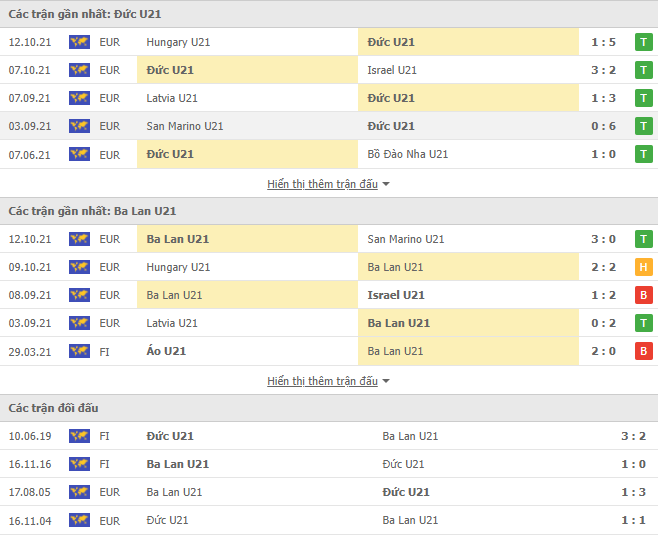The width and height of the screenshot is (658, 535).
Task: Open the 17.08.05 Ba Lan U21 vs Đức U21 row
Action: (329, 492)
